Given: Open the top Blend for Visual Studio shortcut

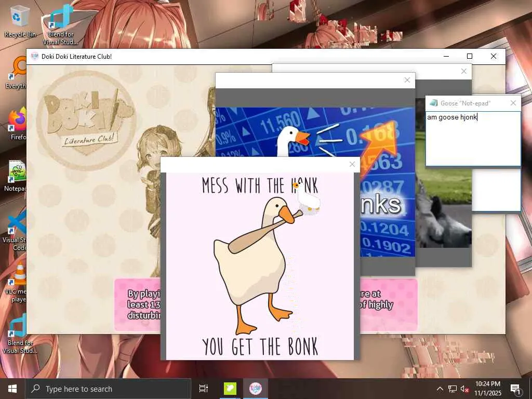Looking at the screenshot, I should click(x=61, y=25).
